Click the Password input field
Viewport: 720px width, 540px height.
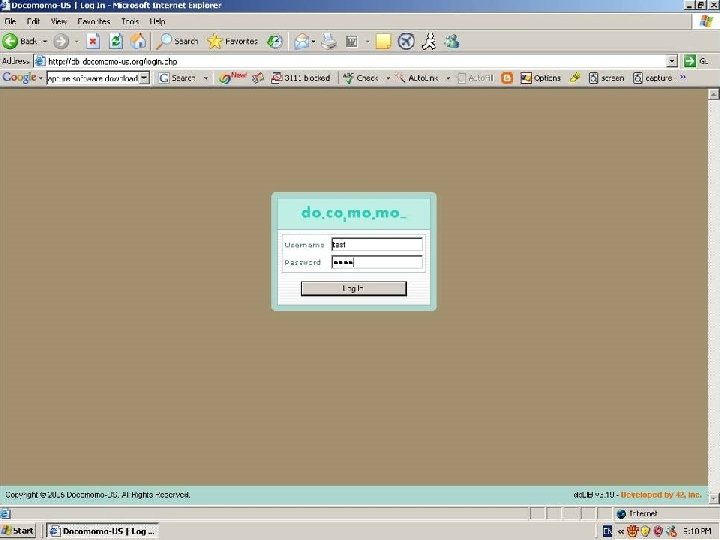[x=377, y=262]
